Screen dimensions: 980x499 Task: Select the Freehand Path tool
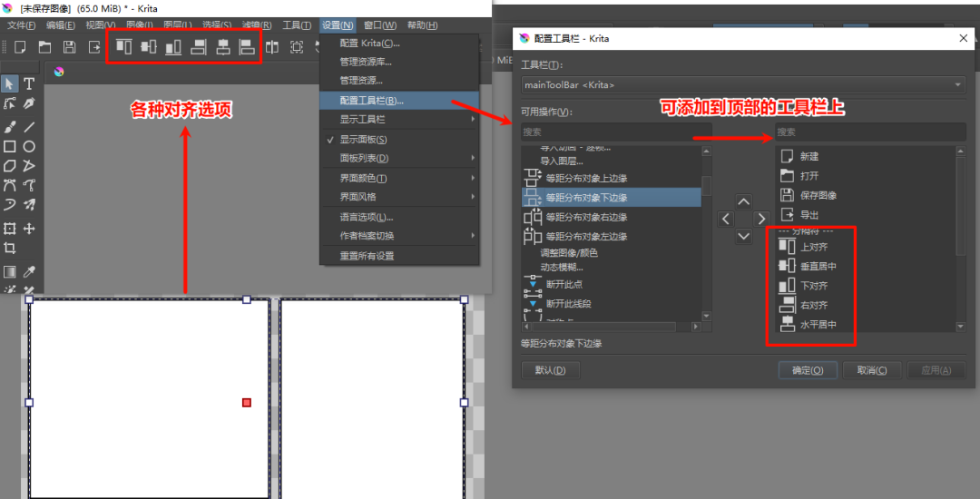pos(29,185)
